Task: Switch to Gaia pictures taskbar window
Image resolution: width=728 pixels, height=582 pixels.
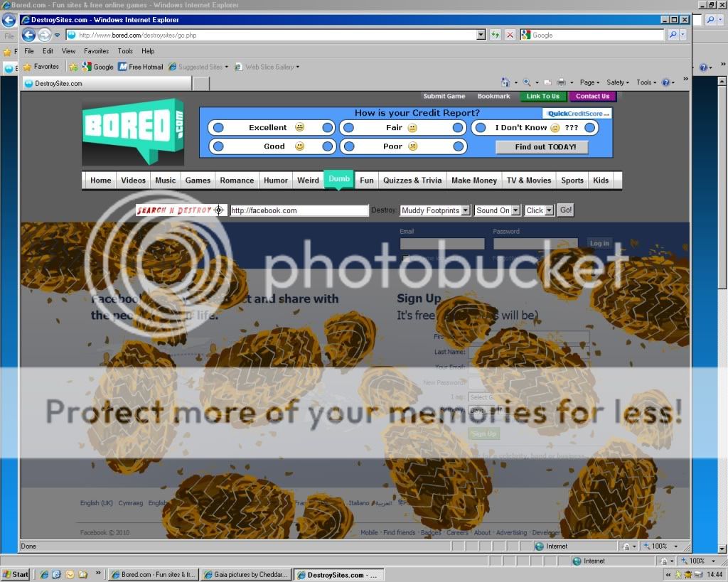Action: tap(245, 575)
